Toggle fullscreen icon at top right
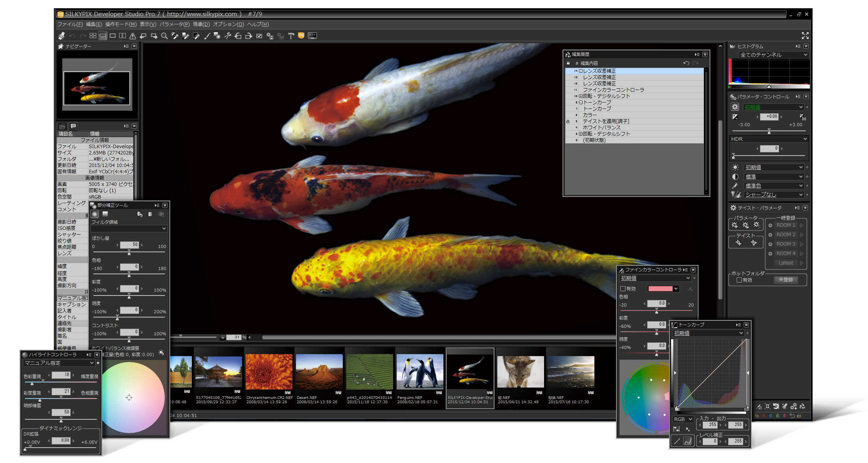Screen dimensions: 868x463 point(805,36)
